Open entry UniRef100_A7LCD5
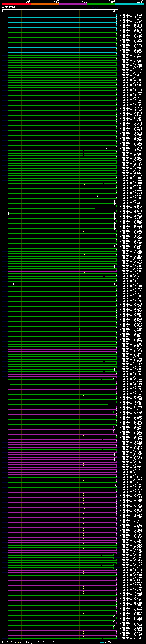Screen dimensions: 146x644 pyautogui.click(x=131, y=557)
